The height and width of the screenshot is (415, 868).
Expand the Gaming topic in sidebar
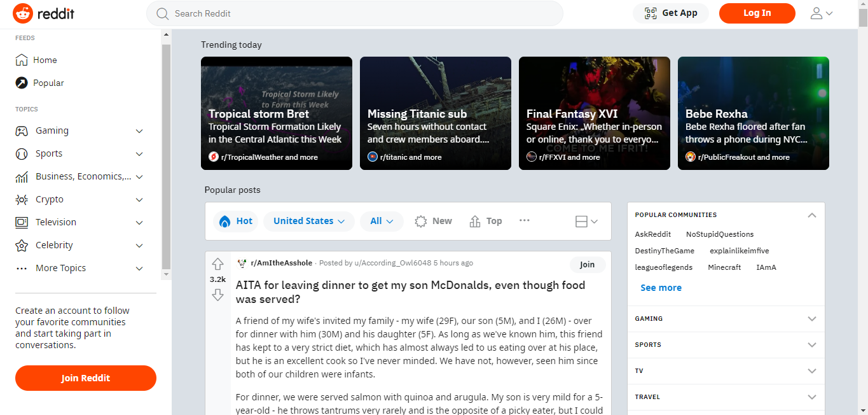139,131
